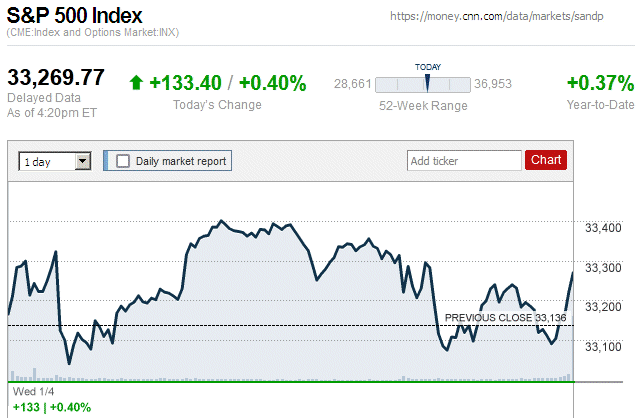640x420 pixels.
Task: Click the green up arrow icon
Action: [137, 82]
